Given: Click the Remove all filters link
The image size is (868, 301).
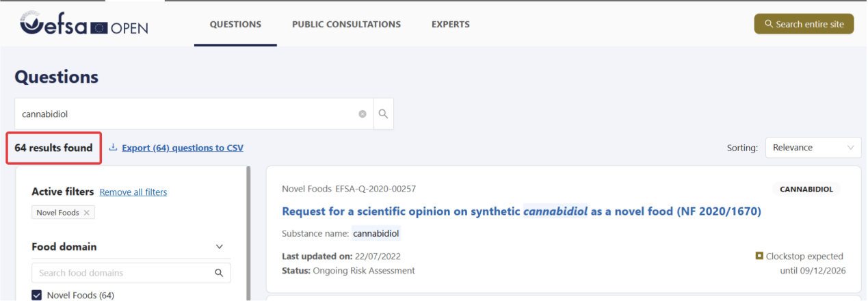Looking at the screenshot, I should (133, 192).
